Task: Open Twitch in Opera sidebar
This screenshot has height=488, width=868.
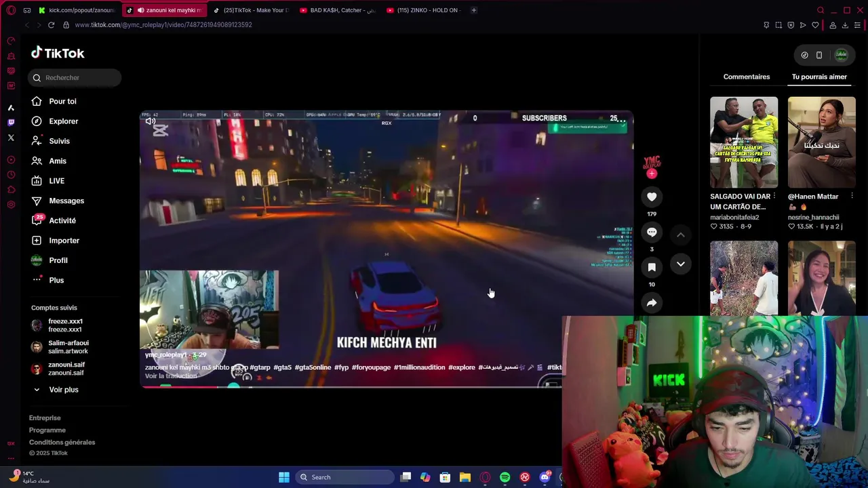Action: 11,123
